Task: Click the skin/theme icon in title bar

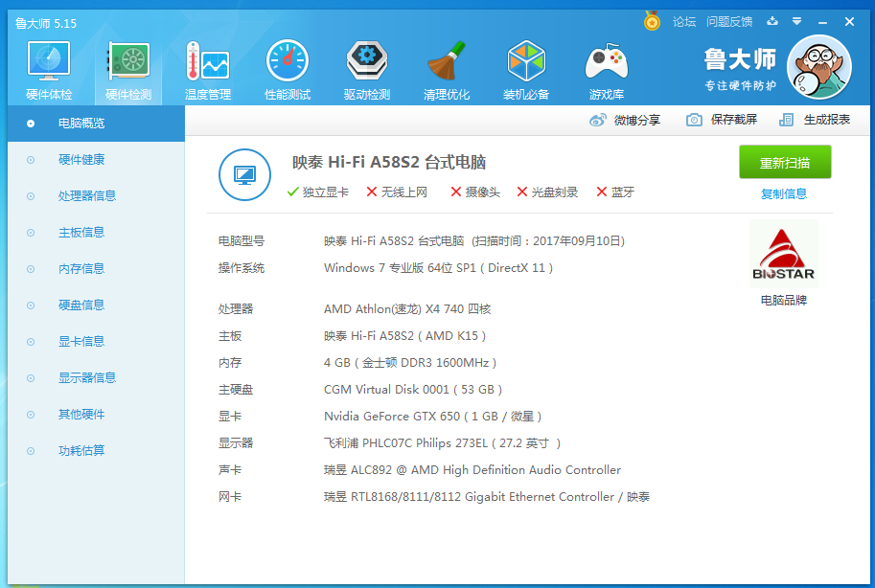Action: 772,21
